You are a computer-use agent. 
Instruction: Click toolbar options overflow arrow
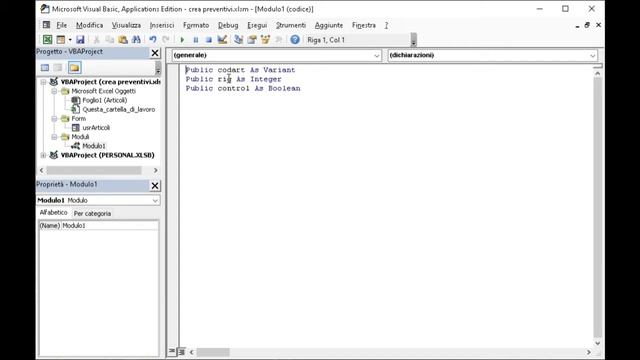click(413, 40)
